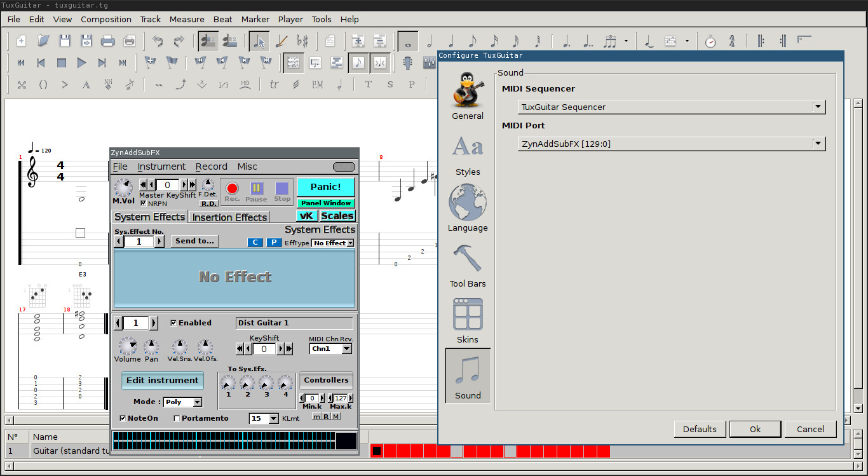Print the score using the printer icon
Image resolution: width=868 pixels, height=476 pixels.
[108, 41]
